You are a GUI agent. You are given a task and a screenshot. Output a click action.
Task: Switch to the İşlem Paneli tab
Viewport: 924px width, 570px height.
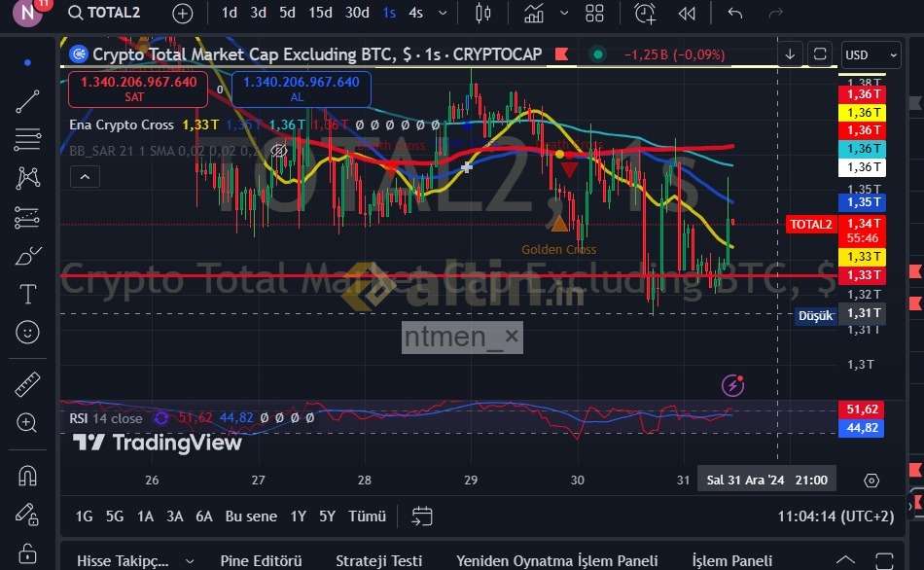pyautogui.click(x=731, y=561)
